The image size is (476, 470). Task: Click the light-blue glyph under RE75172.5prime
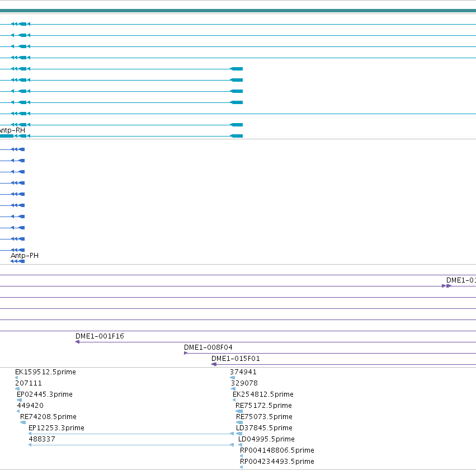[239, 411]
